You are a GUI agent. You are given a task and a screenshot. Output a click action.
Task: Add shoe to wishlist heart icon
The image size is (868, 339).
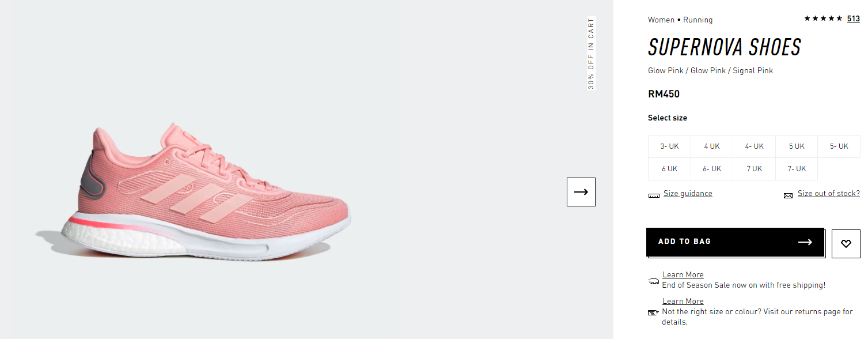846,244
